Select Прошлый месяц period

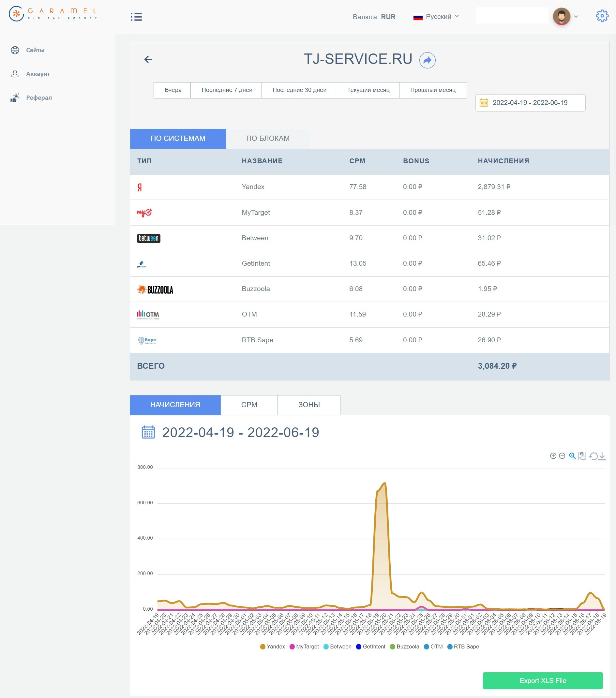pos(433,90)
